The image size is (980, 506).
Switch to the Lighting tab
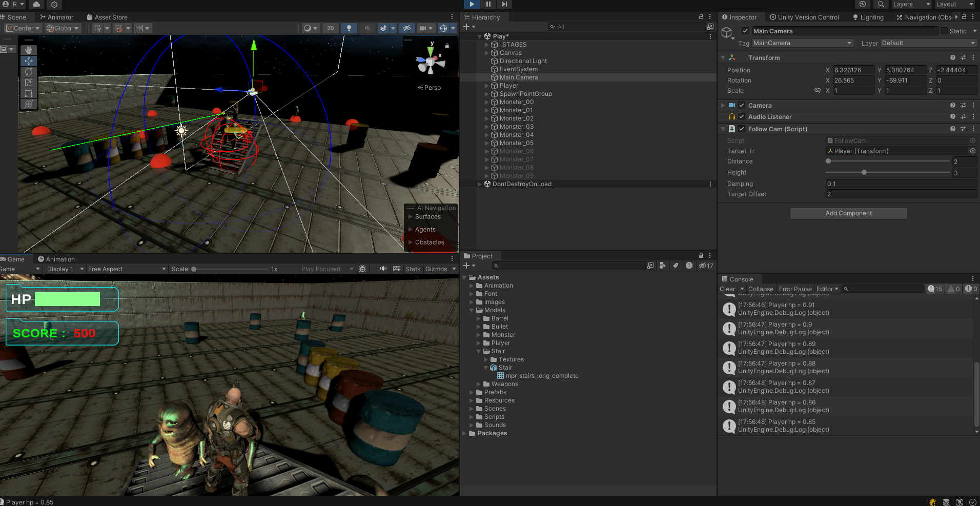pyautogui.click(x=868, y=17)
